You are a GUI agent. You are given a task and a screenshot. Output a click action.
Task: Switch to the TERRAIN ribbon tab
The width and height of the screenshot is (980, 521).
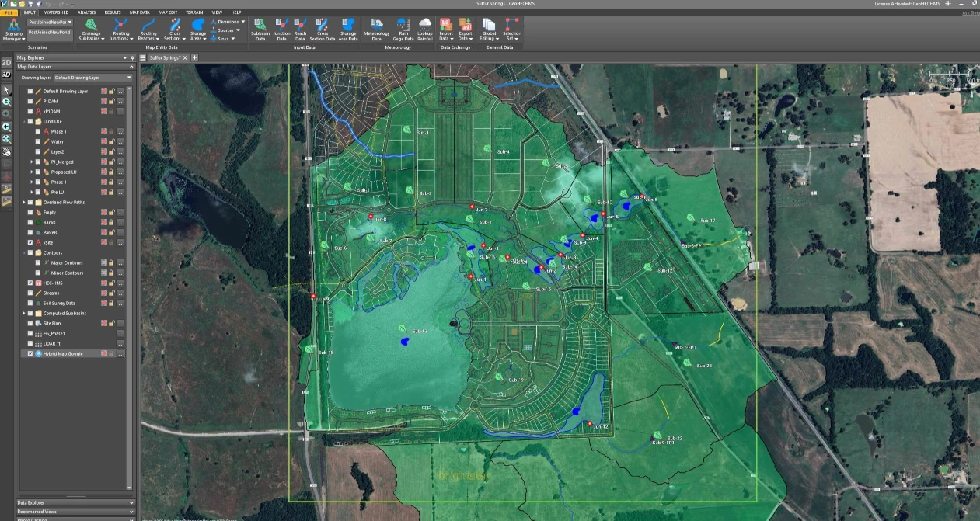tap(194, 12)
